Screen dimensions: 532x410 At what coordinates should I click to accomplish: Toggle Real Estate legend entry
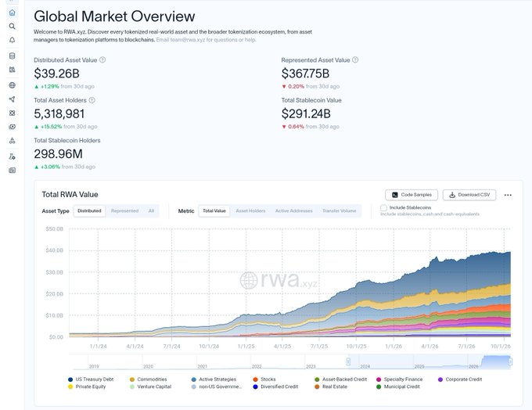[331, 387]
